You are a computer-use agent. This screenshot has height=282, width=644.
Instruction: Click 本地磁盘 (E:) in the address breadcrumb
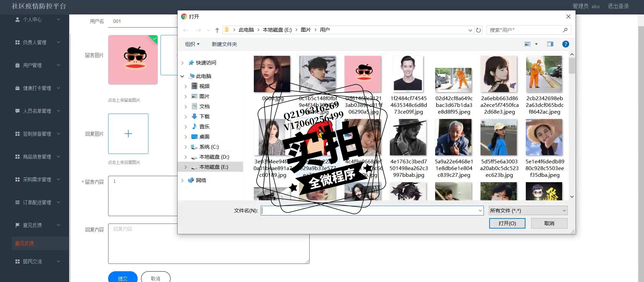277,30
